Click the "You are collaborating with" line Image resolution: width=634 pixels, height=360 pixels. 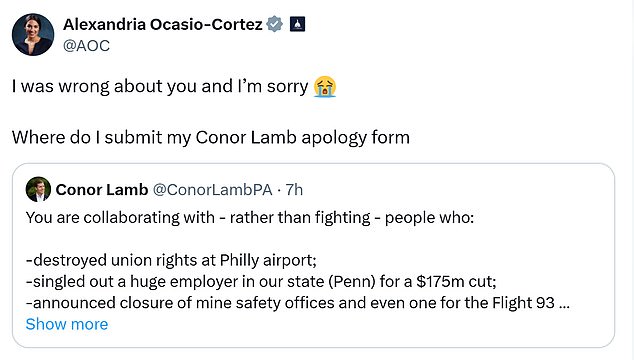coord(120,218)
